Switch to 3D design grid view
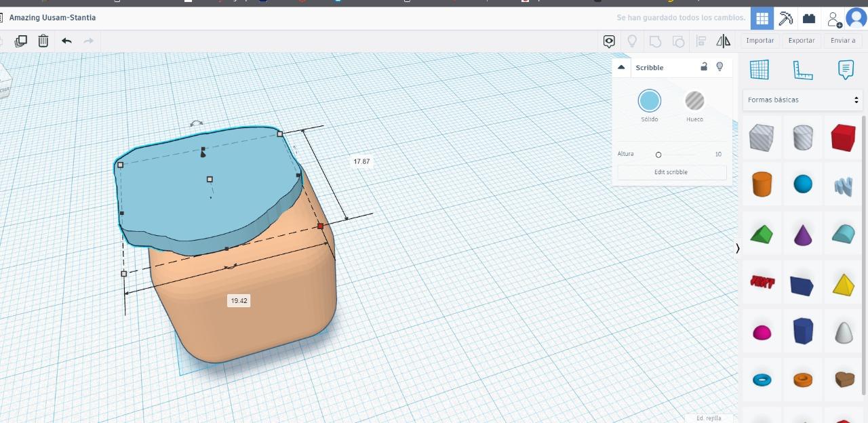The height and width of the screenshot is (423, 868). pos(762,18)
